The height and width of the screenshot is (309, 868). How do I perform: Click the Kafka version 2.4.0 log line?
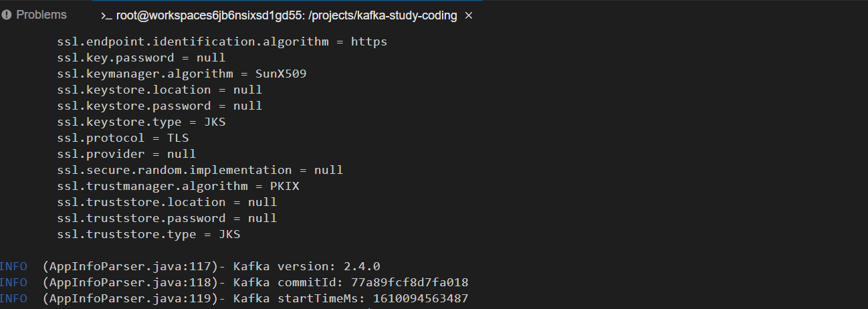pos(190,266)
